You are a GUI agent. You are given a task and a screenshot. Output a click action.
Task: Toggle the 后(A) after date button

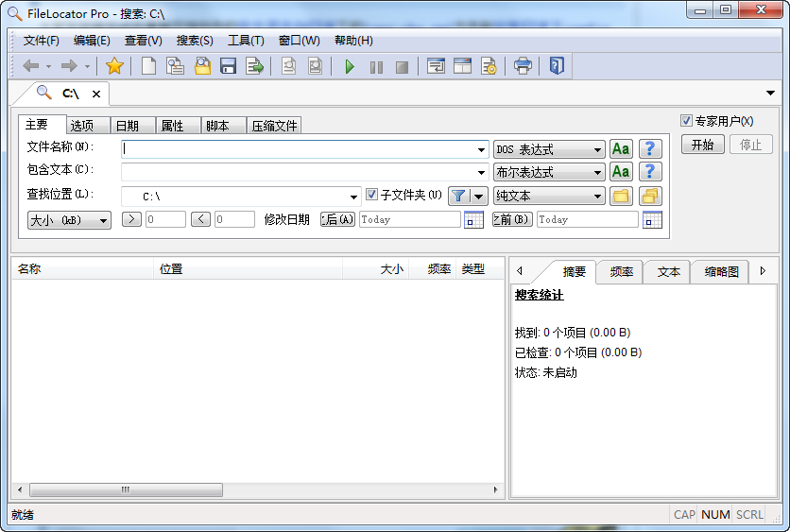[x=337, y=219]
